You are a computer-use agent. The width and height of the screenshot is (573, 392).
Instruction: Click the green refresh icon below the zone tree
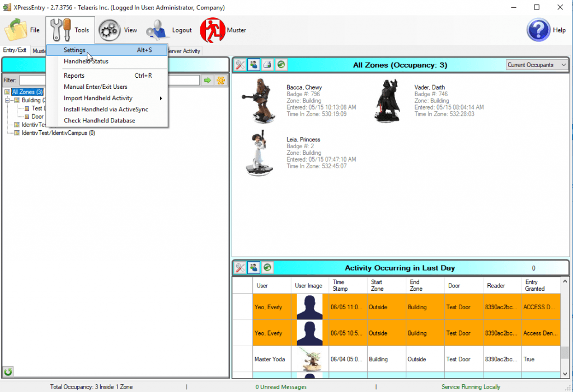8,371
